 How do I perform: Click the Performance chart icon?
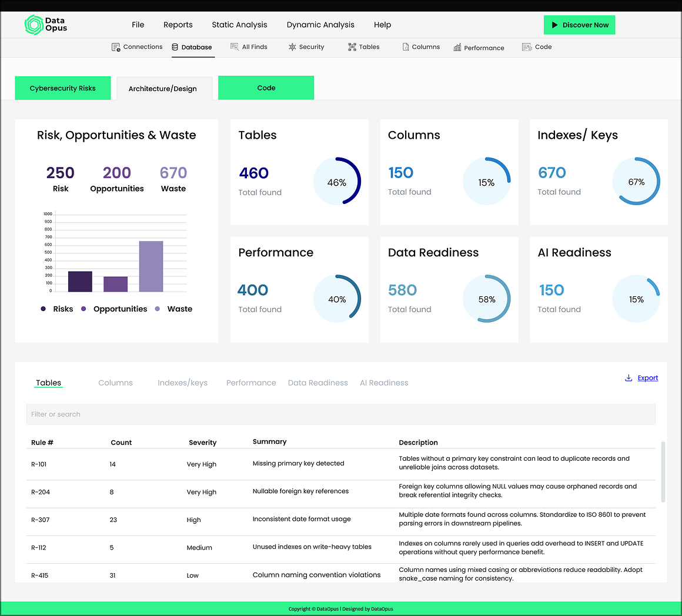coord(457,48)
